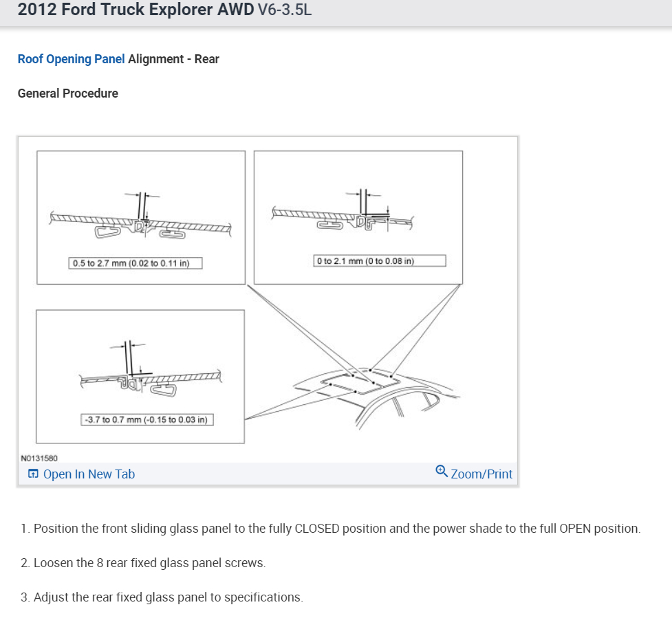The image size is (672, 618).
Task: Select the -3.7 to 0.7 mm diagram panel
Action: pos(140,376)
